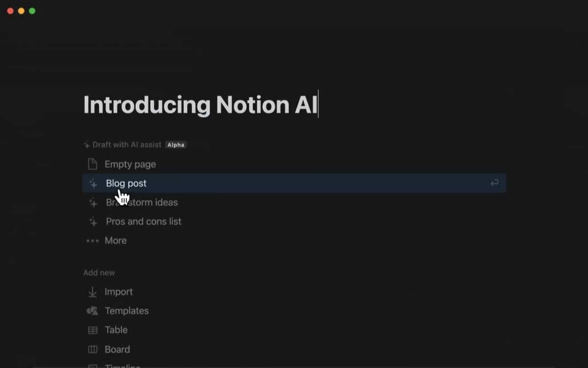This screenshot has width=588, height=368.
Task: Click the Draft with AI assist sparkle icon
Action: 86,145
